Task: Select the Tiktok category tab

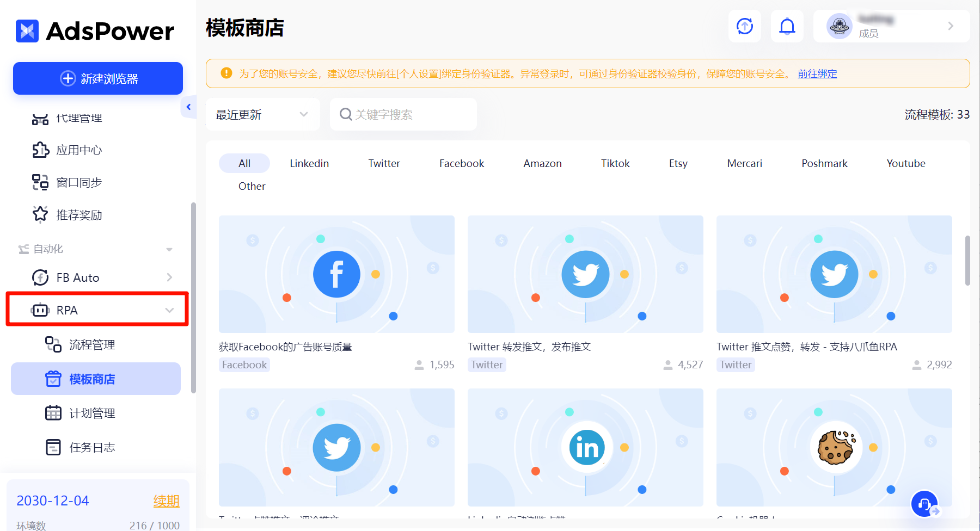Action: (615, 163)
